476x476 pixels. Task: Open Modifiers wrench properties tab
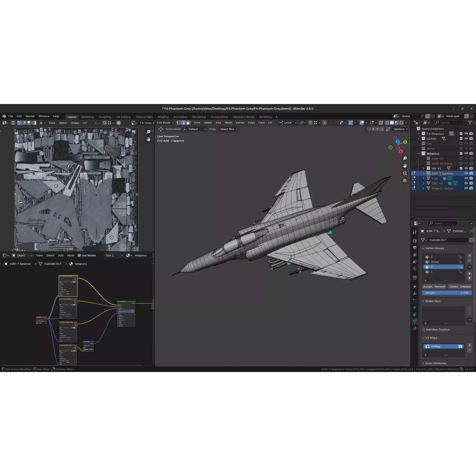click(415, 294)
